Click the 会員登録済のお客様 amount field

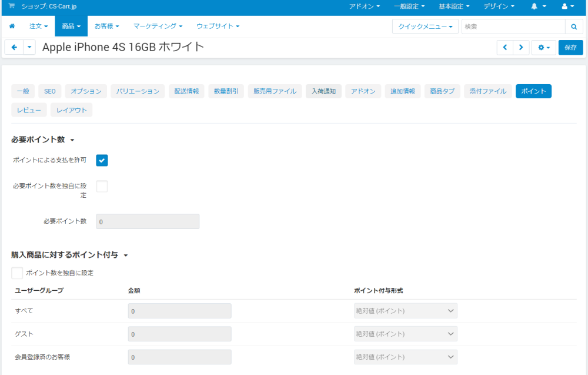[179, 357]
